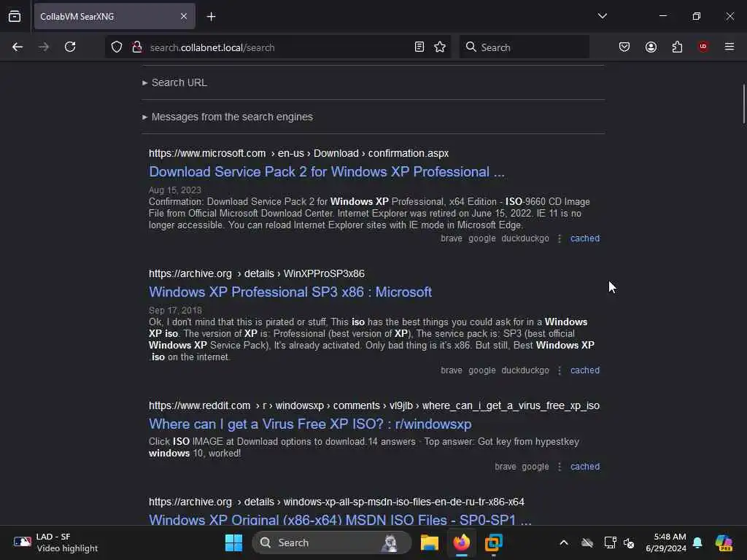747x560 pixels.
Task: Open the Firefox View tab icon
Action: (x=15, y=16)
